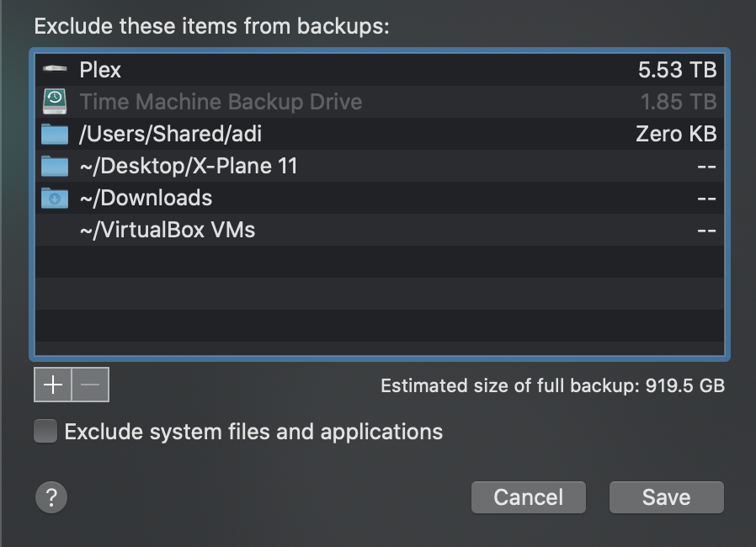Click the Downloads folder icon
Viewport: 756px width, 547px height.
coord(55,198)
